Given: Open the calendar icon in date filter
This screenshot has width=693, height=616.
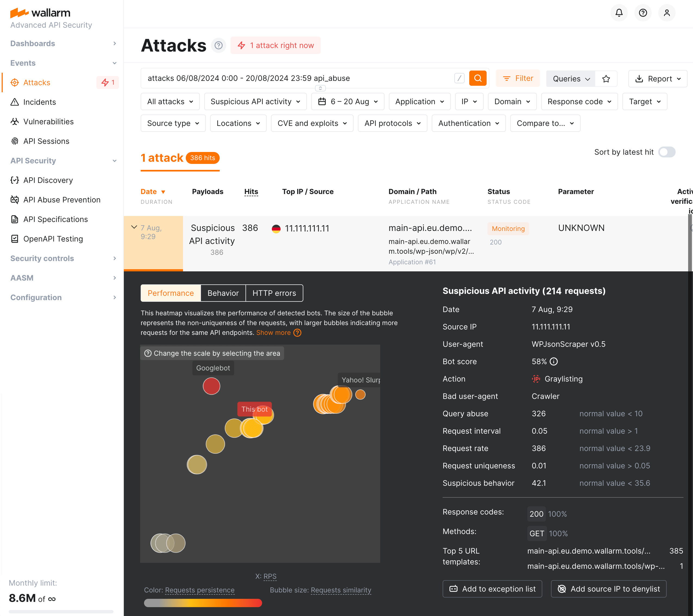Looking at the screenshot, I should (x=322, y=101).
